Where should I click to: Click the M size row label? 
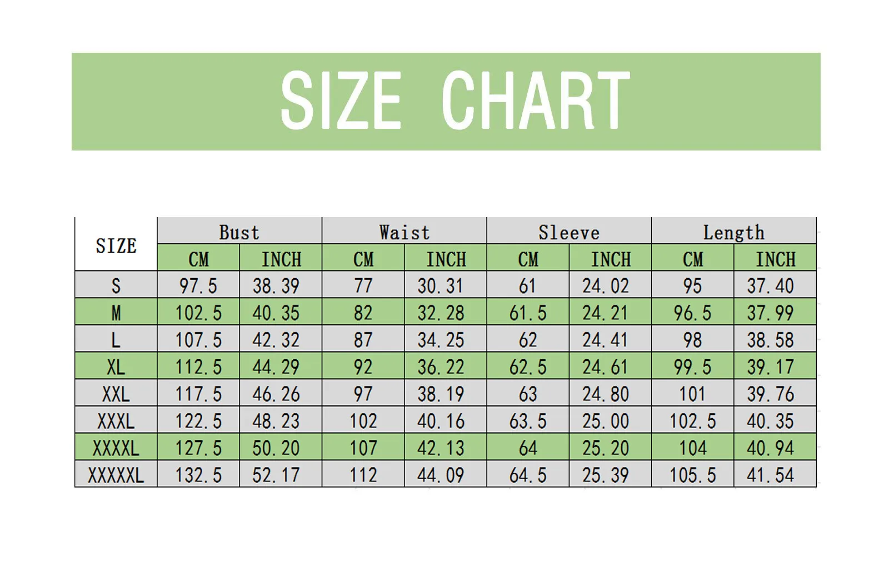116,313
